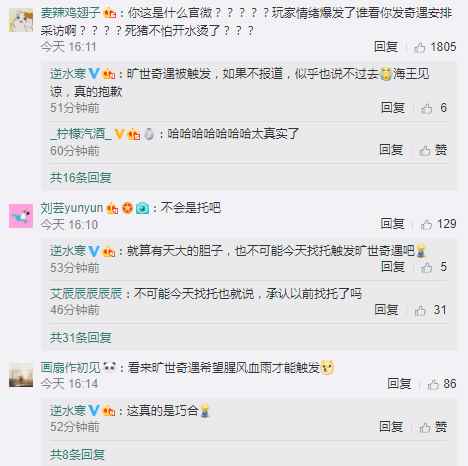Reply to 艾辰辰辰辰辰's reply
The height and width of the screenshot is (466, 468).
click(x=386, y=310)
